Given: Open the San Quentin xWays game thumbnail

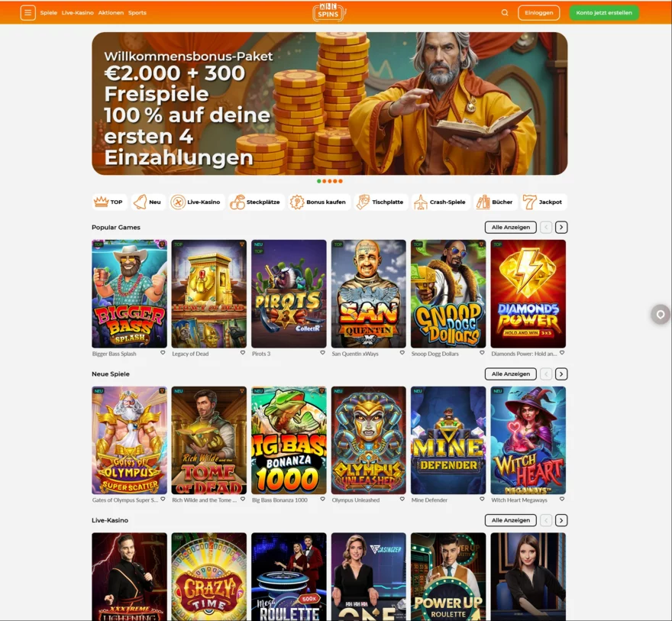Looking at the screenshot, I should [x=369, y=293].
